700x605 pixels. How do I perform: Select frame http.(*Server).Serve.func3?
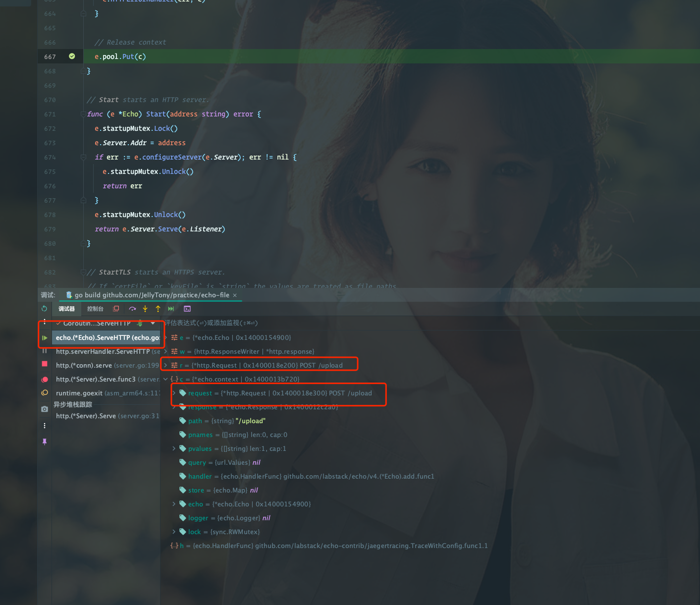[x=107, y=379]
